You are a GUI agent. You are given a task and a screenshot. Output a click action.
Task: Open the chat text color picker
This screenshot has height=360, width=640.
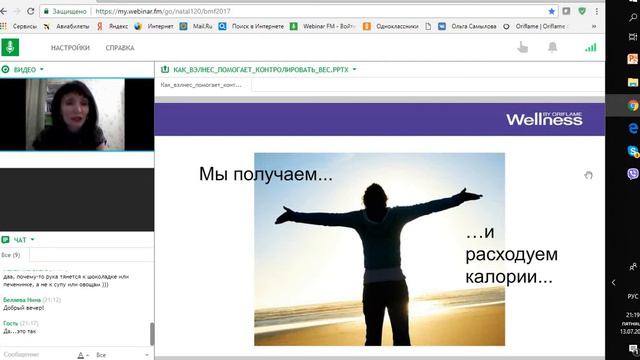(x=82, y=355)
